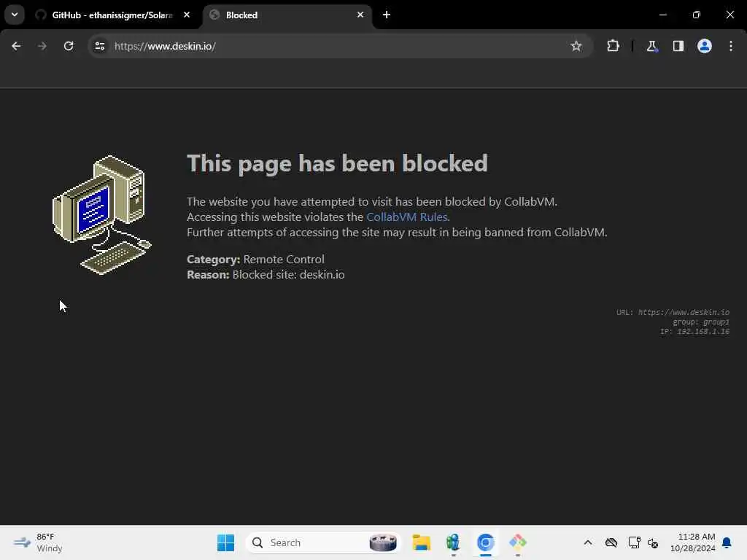Screen dimensions: 747x560
Task: Click the cloud sync off tray icon
Action: pos(611,542)
